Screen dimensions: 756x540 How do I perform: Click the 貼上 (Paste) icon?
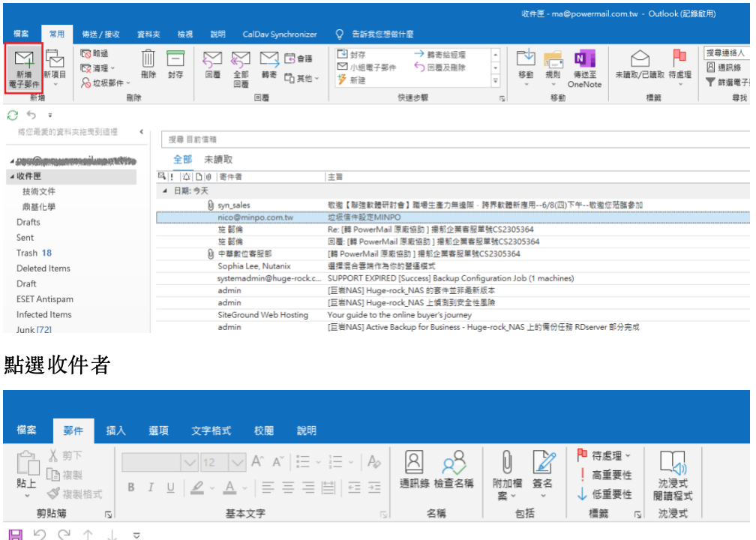pyautogui.click(x=28, y=463)
